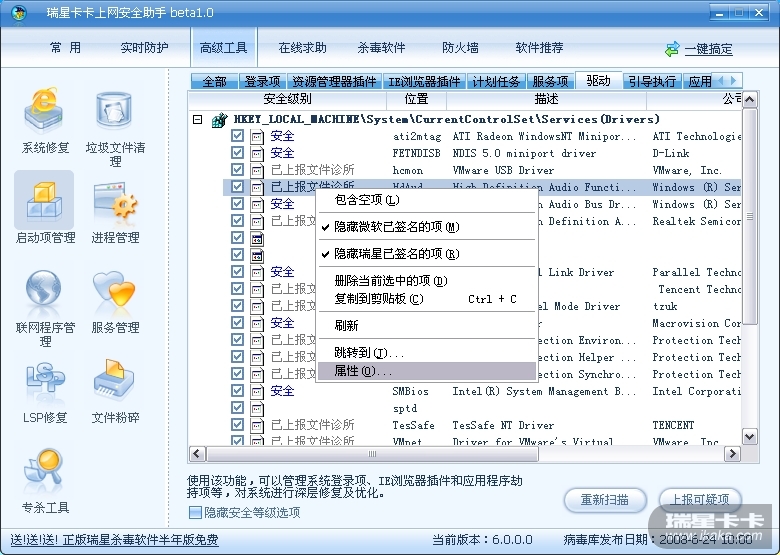780x555 pixels.
Task: Click the driver file icon in ati2mtag row
Action: (x=257, y=136)
